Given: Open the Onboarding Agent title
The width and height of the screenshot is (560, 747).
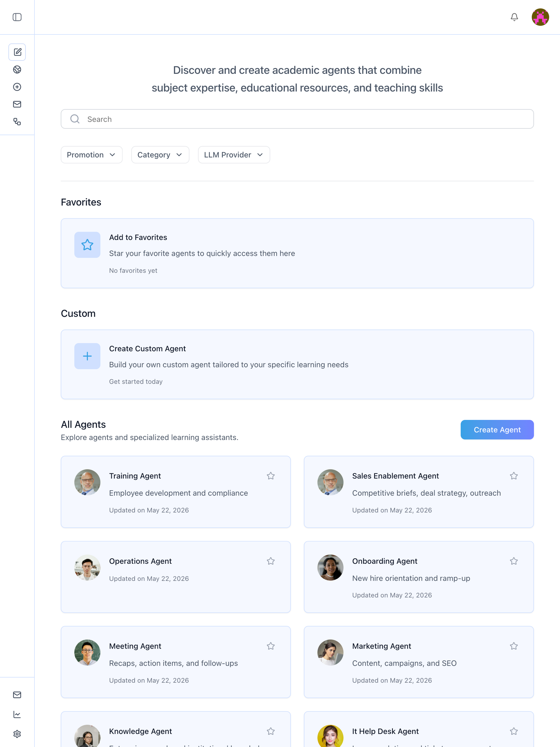Looking at the screenshot, I should [385, 561].
